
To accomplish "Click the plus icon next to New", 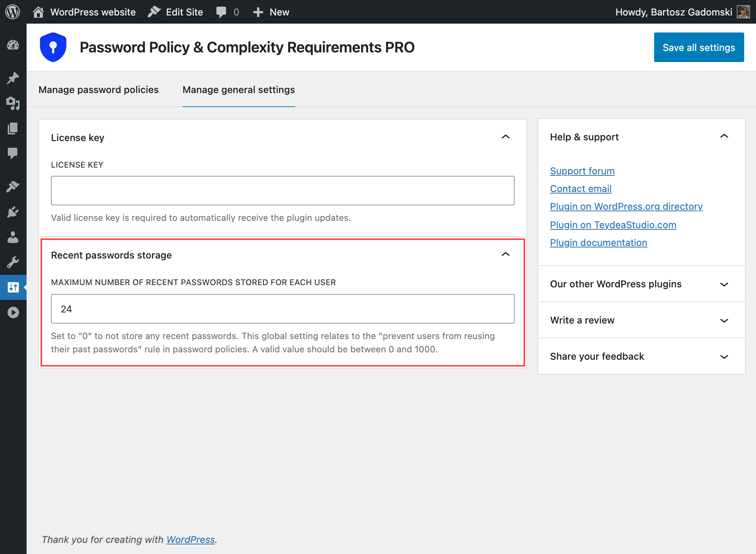I will point(258,12).
